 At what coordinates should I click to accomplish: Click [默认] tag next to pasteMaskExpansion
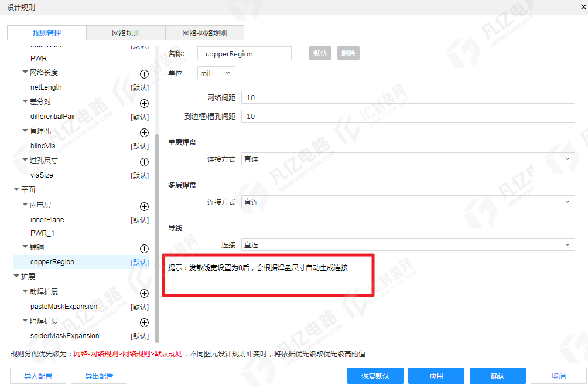point(140,307)
